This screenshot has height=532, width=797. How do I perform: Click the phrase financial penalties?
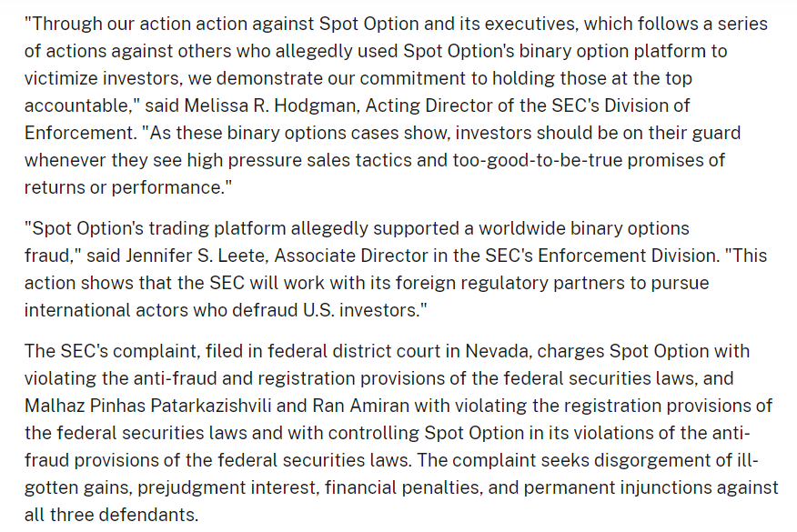(x=404, y=487)
